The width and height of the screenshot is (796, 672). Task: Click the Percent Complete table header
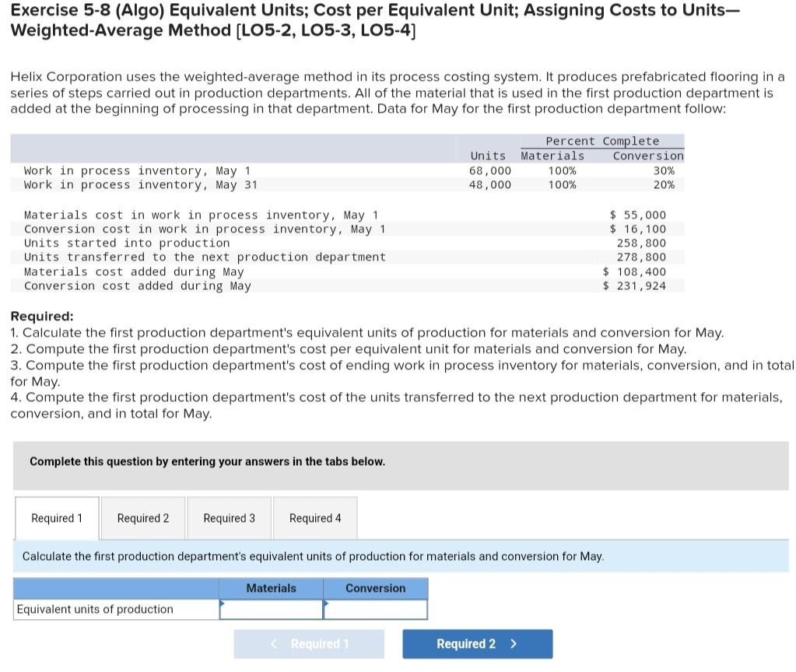[x=601, y=141]
